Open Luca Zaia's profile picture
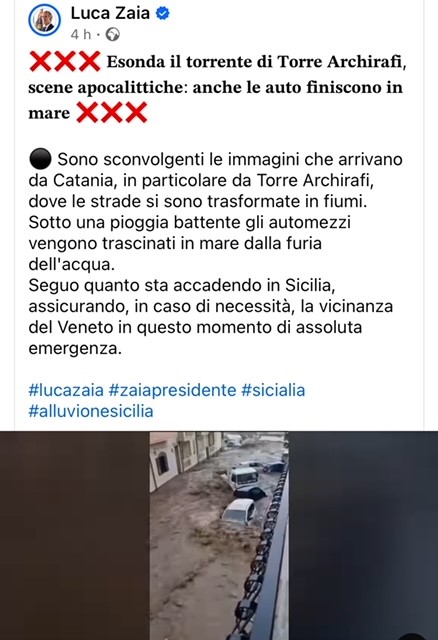The width and height of the screenshot is (438, 640). pyautogui.click(x=44, y=20)
